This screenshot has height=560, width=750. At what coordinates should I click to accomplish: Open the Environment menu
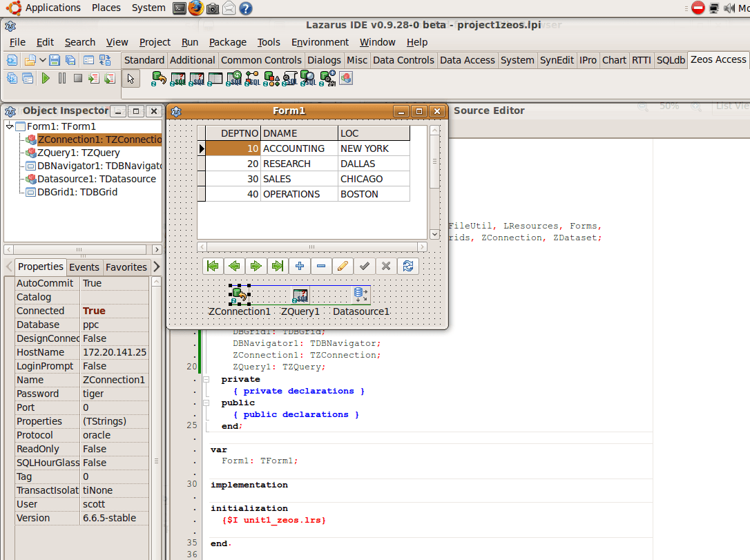[x=320, y=42]
